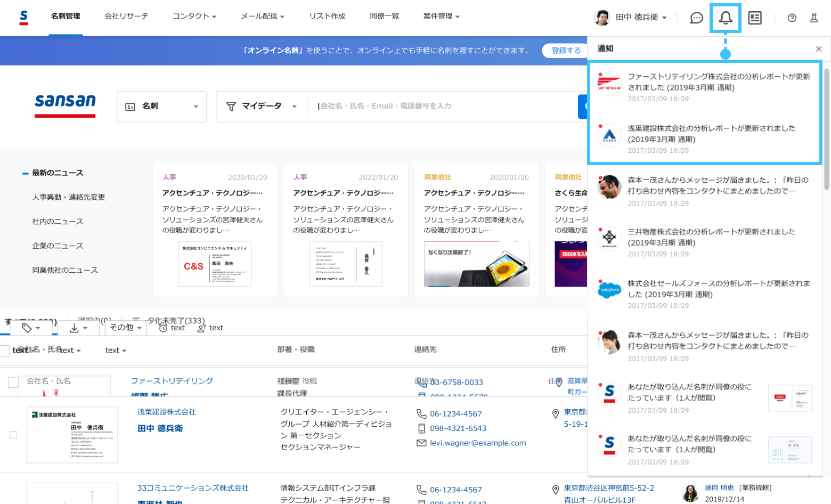This screenshot has height=504, width=831.
Task: Select 企業のニュース category
Action: point(58,246)
